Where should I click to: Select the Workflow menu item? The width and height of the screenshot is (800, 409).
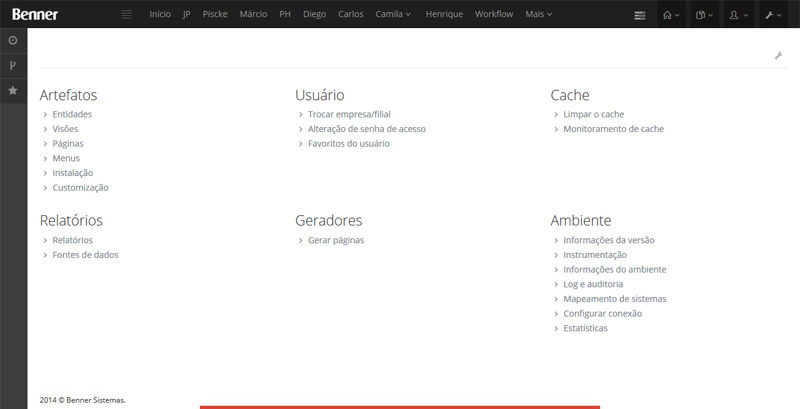coord(494,15)
